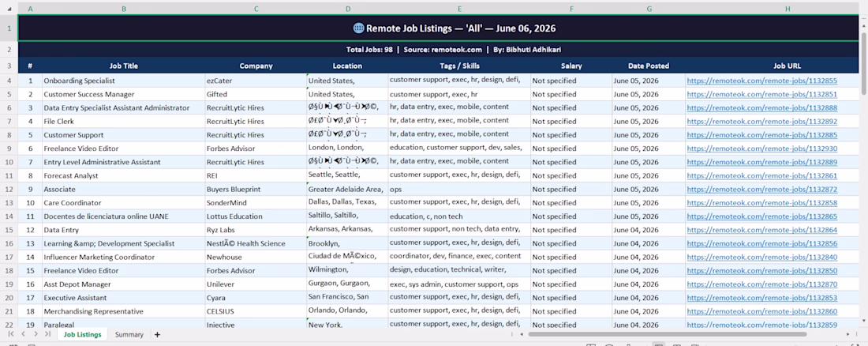Select column C header

(256, 9)
